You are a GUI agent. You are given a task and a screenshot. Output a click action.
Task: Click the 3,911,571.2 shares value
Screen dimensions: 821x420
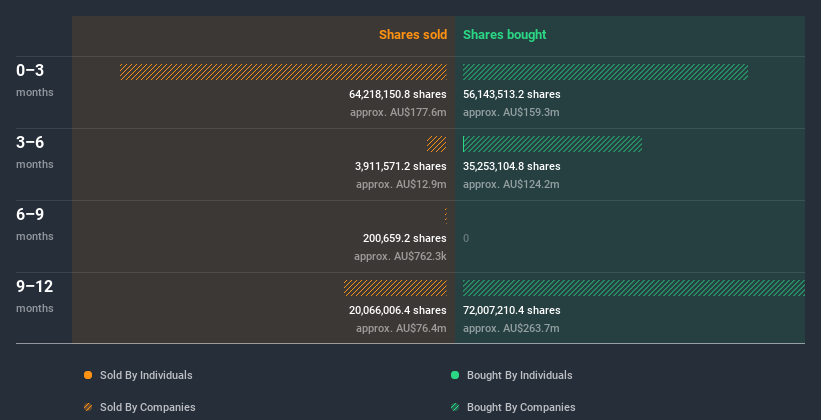pos(401,166)
